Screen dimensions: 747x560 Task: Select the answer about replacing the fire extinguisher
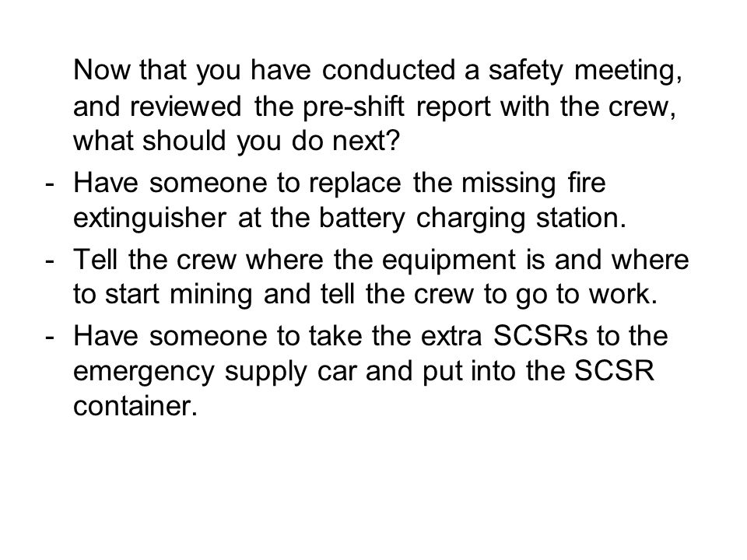point(349,201)
